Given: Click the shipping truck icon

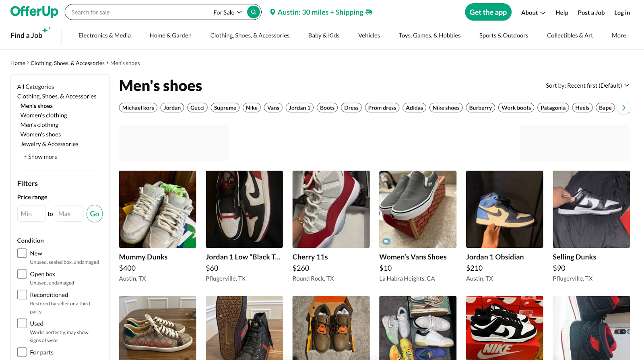Looking at the screenshot, I should [x=369, y=12].
